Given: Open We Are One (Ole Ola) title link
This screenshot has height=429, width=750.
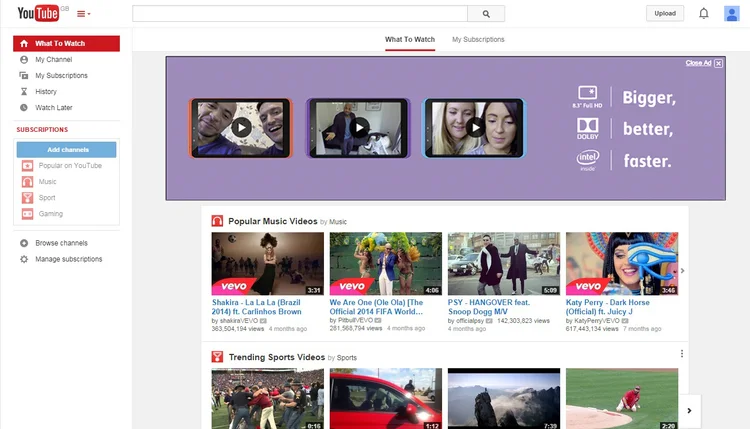Looking at the screenshot, I should 376,307.
